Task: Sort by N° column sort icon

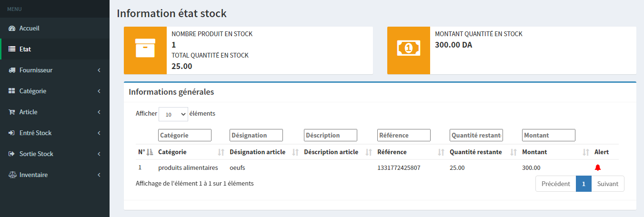Action: click(150, 152)
